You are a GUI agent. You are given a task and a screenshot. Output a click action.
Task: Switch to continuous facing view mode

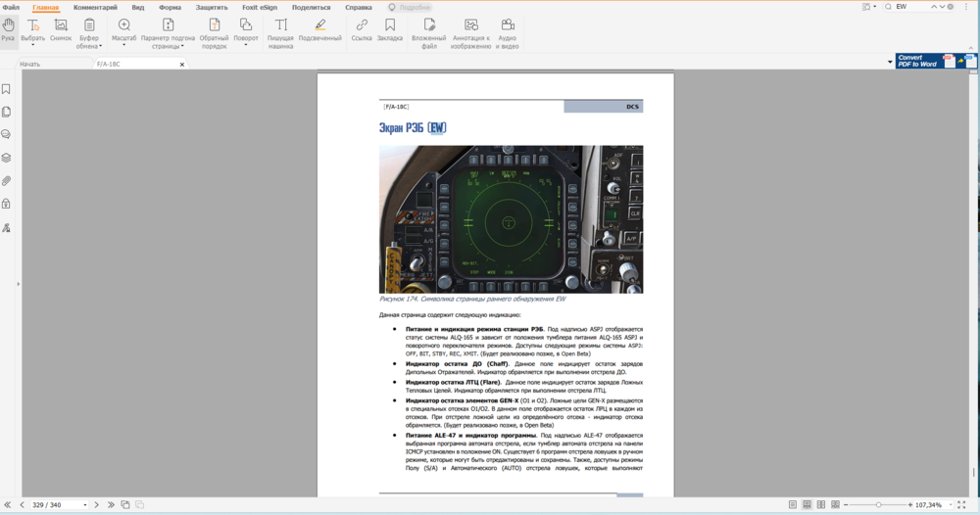(x=836, y=504)
